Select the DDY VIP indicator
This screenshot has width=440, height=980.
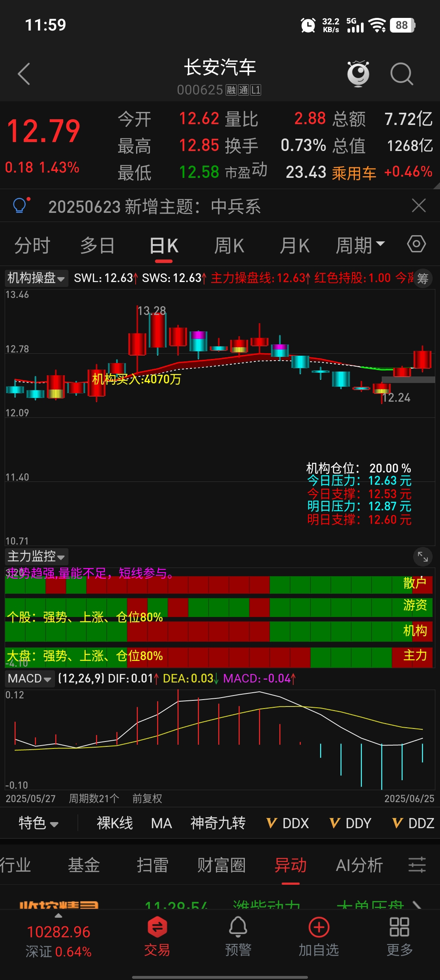point(350,823)
